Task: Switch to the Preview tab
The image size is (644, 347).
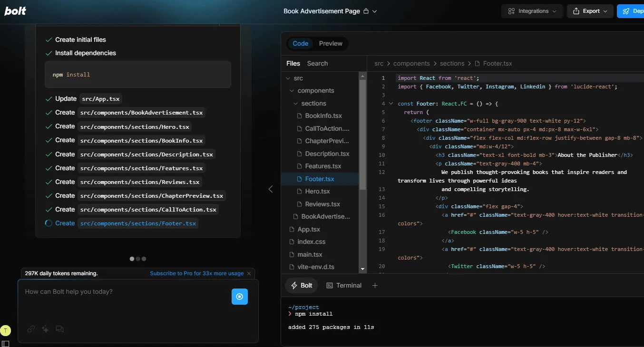Action: pyautogui.click(x=331, y=43)
